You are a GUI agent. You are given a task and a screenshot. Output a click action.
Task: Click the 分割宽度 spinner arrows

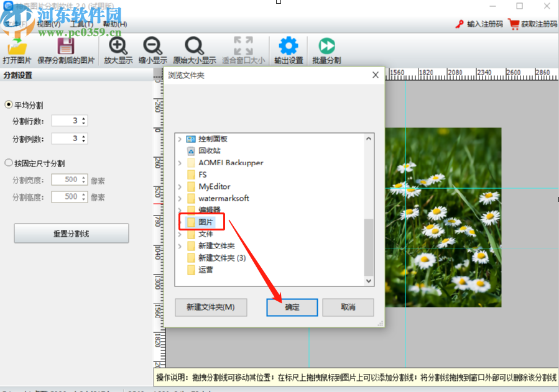click(84, 180)
